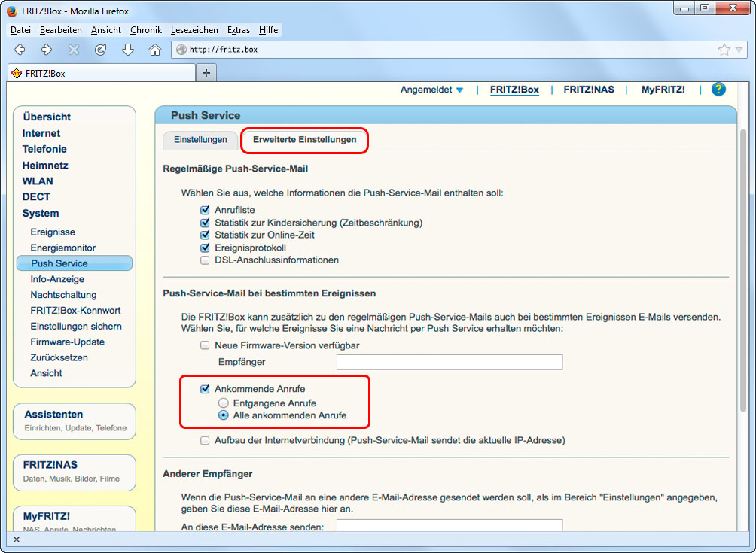Screen dimensions: 756x553
Task: Open Ansicht in the System sidebar list
Action: click(46, 373)
